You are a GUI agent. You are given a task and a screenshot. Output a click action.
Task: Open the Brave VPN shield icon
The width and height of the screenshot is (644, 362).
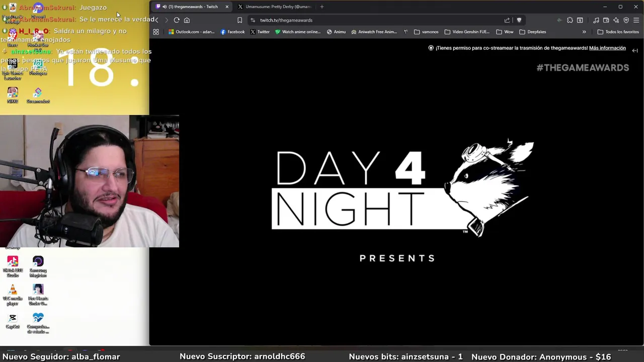point(626,20)
